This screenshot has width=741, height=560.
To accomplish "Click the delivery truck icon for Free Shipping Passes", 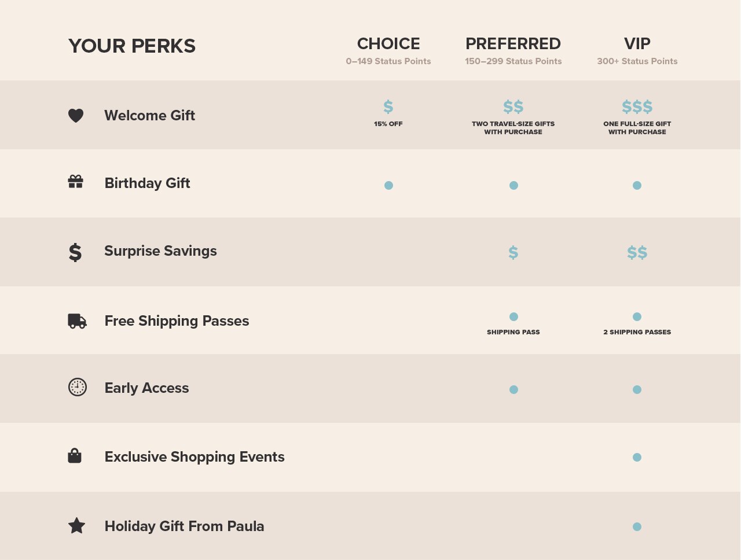I will click(77, 321).
